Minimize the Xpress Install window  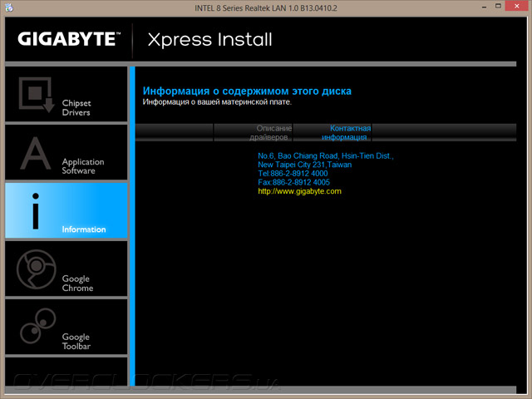484,7
